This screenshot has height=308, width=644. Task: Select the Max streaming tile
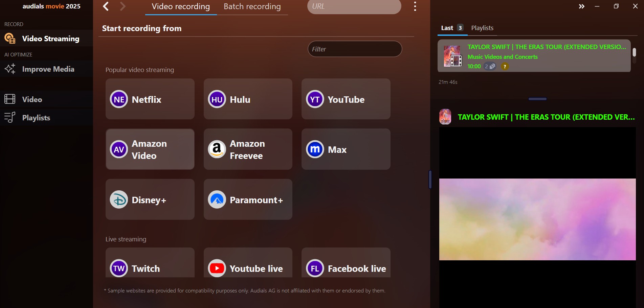pos(346,149)
